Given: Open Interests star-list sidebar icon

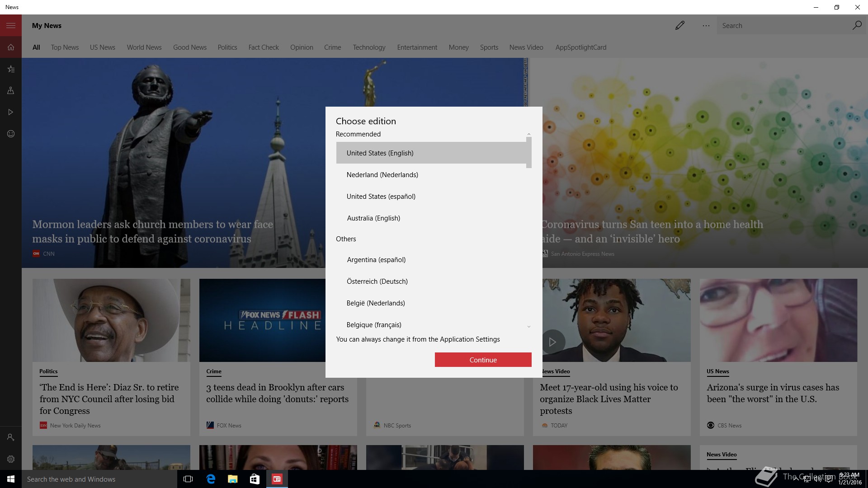Looking at the screenshot, I should [x=11, y=69].
